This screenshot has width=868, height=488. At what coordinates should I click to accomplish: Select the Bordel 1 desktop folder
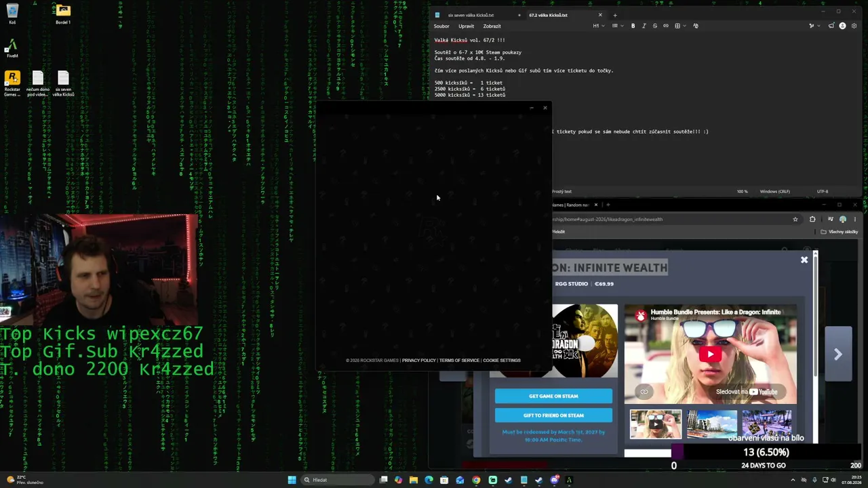coord(63,14)
